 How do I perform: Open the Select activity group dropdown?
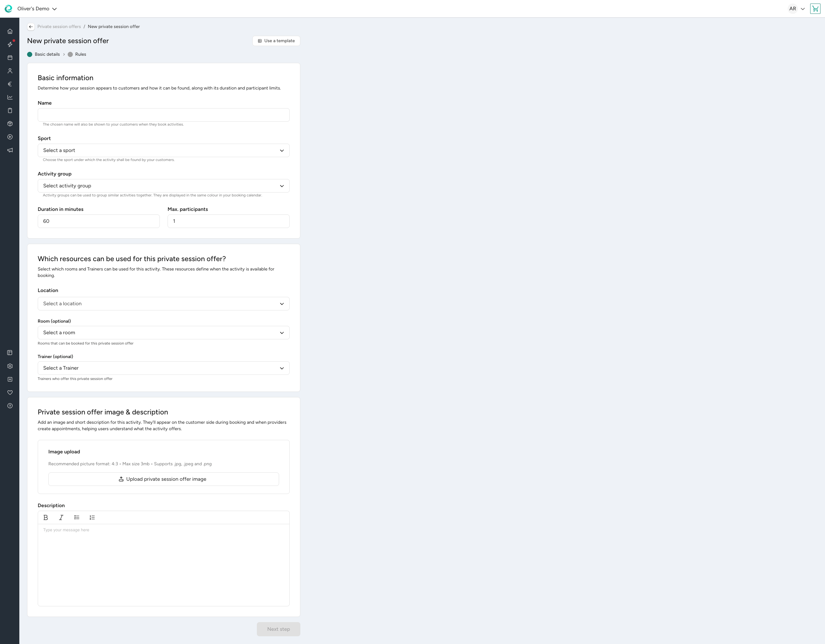pyautogui.click(x=163, y=186)
